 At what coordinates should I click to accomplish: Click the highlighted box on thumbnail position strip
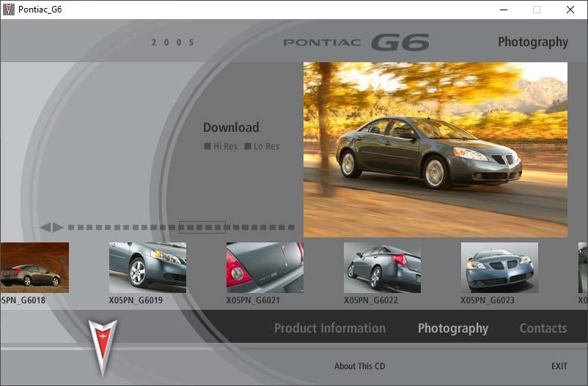coord(202,227)
